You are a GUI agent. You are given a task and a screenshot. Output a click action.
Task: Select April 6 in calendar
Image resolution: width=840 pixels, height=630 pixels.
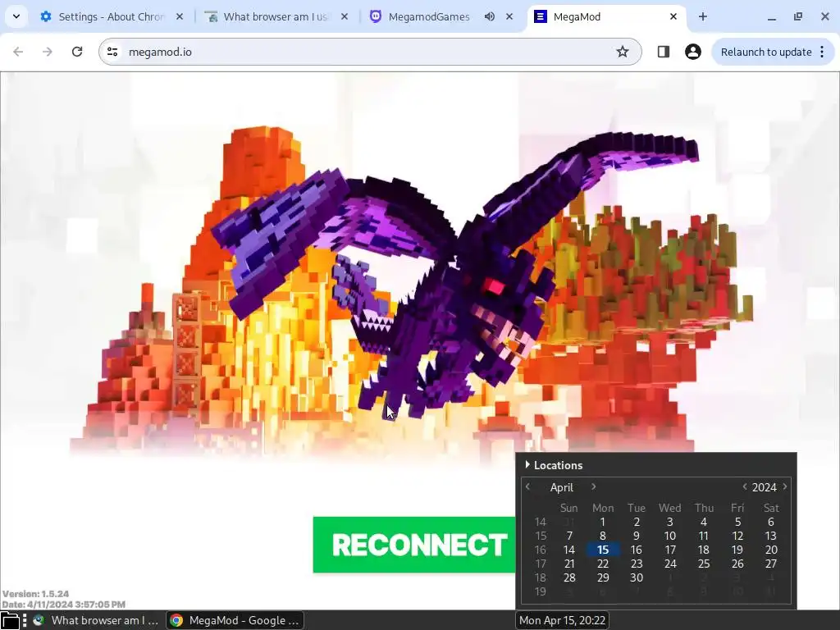pos(771,522)
